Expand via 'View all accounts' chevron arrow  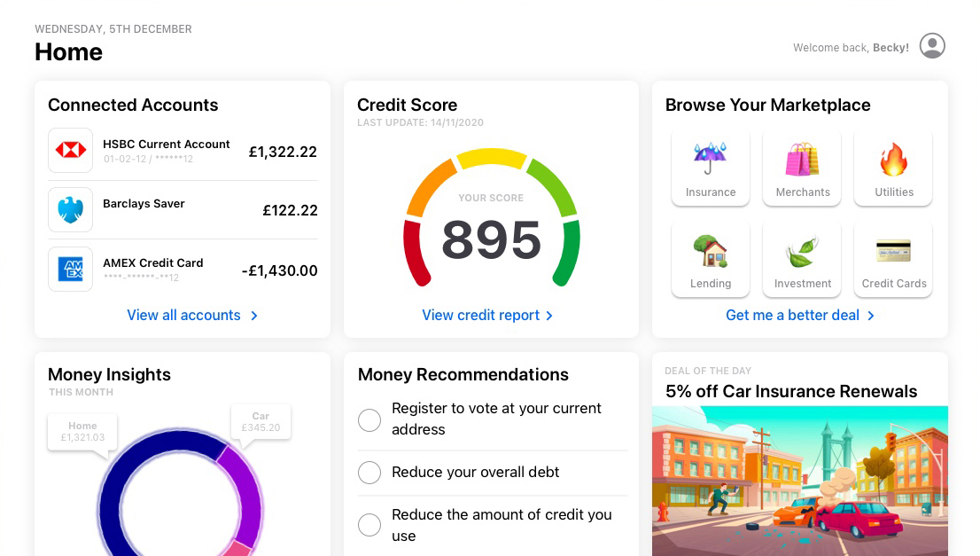(x=254, y=316)
